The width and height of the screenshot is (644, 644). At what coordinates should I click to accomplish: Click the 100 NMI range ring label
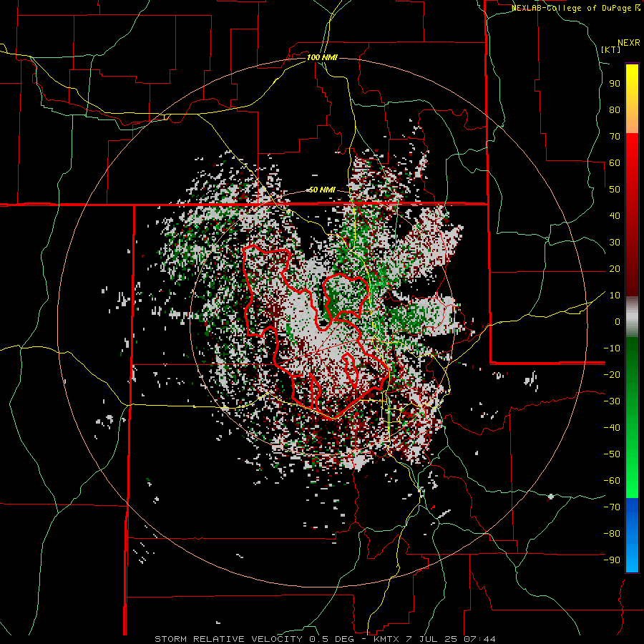[x=322, y=57]
